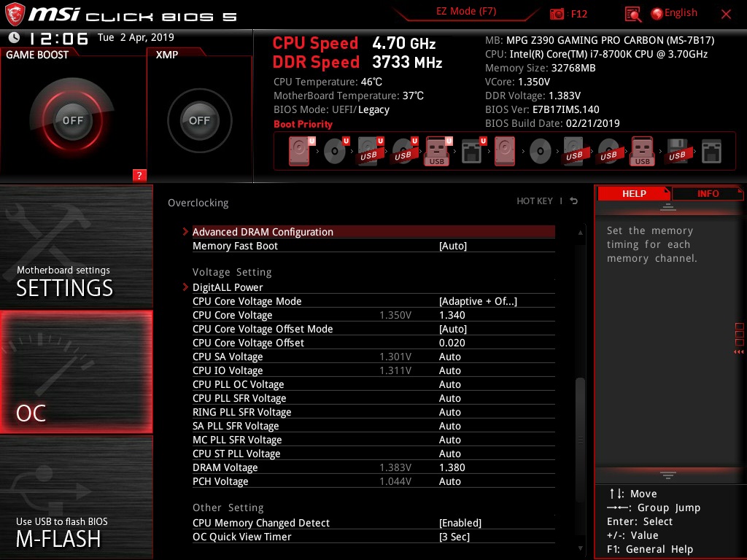
Task: Open the OC overclocking section
Action: tap(76, 372)
